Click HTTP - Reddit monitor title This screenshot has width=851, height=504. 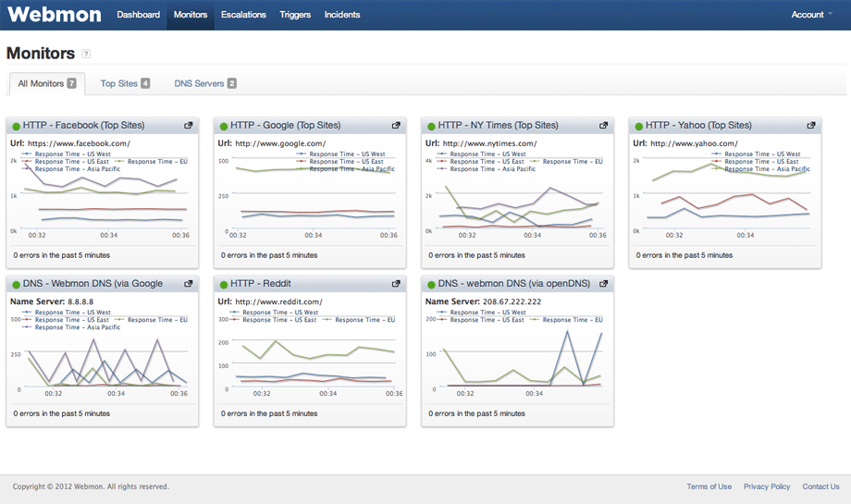point(261,284)
